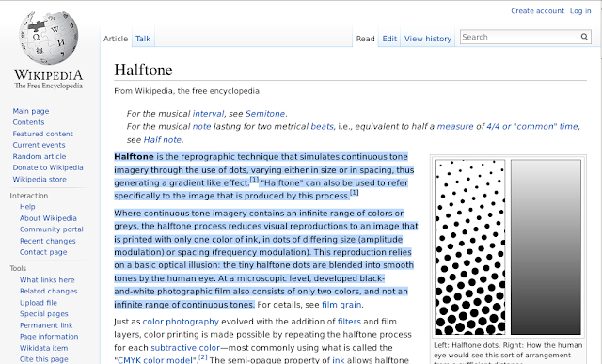Click the Log in link

pyautogui.click(x=580, y=10)
